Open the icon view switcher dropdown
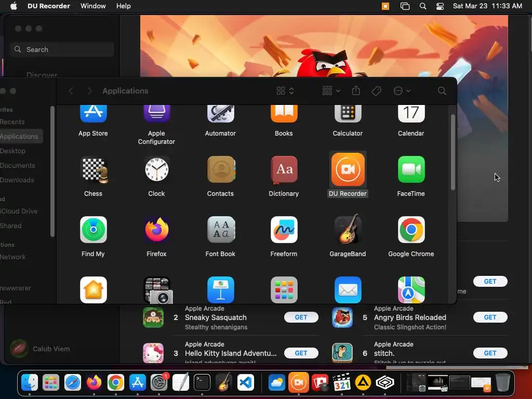Screen dimensions: 532x399 [285, 91]
